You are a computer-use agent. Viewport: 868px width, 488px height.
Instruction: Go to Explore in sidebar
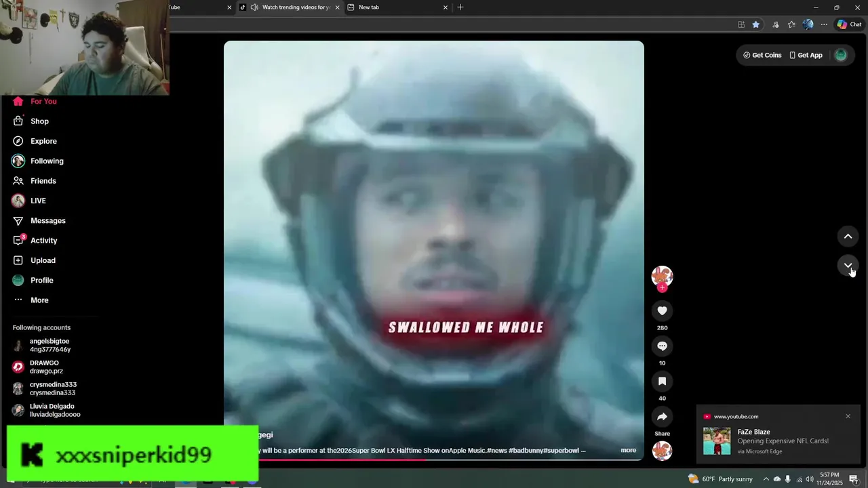tap(34, 141)
